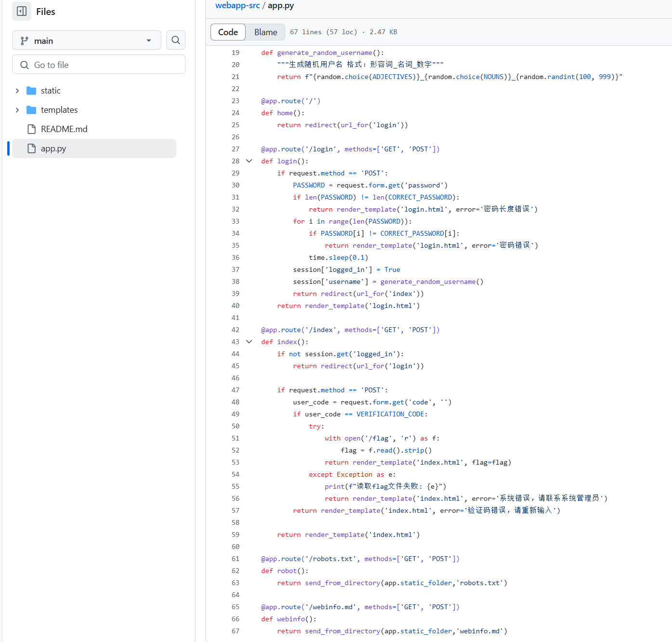Select line number 61

235,559
